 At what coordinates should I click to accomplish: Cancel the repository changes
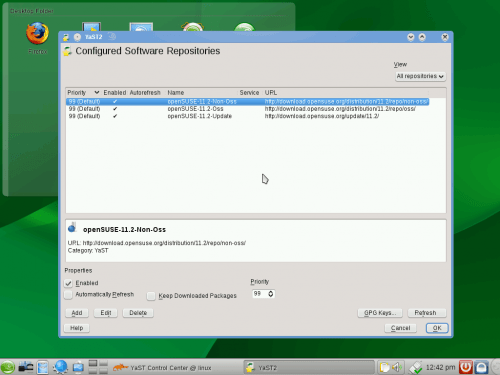400,328
